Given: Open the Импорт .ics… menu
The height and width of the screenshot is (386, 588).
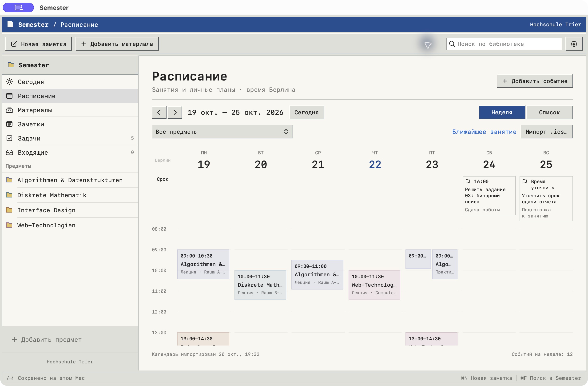Looking at the screenshot, I should click(x=547, y=132).
